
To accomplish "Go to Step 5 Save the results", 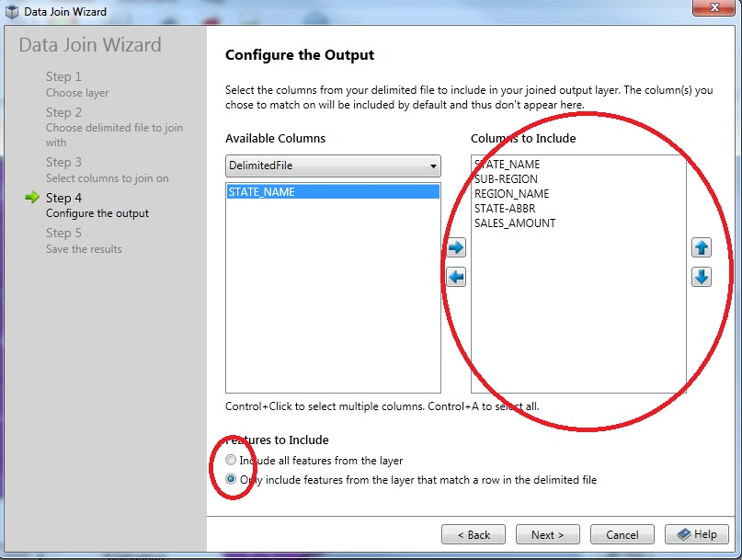I will [84, 241].
